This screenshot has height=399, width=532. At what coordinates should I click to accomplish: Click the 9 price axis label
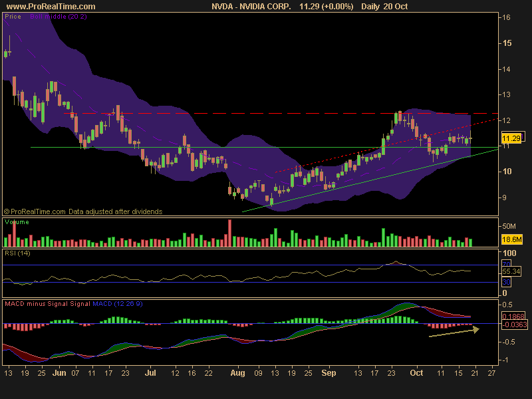tap(504, 198)
